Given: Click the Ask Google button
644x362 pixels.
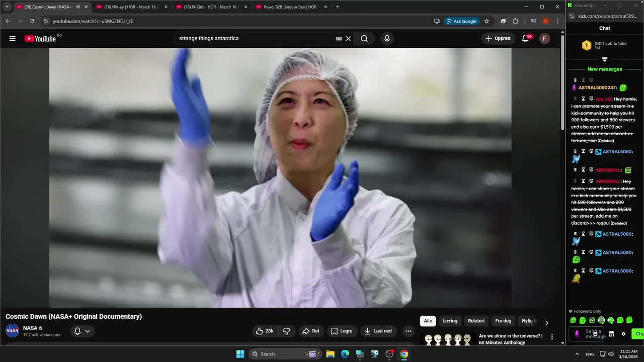Looking at the screenshot, I should (x=461, y=21).
